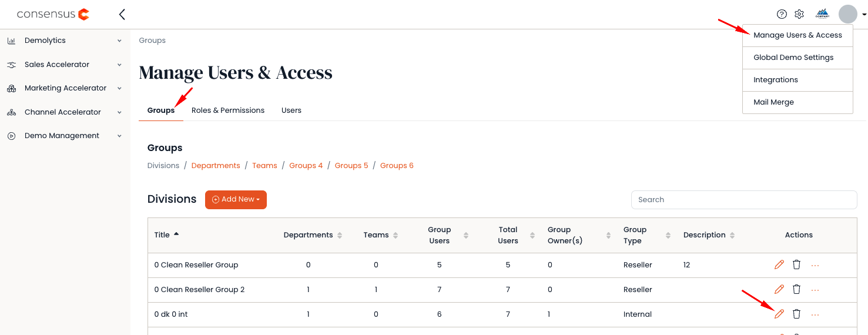This screenshot has height=335, width=868.
Task: Click the help question mark icon
Action: pos(782,14)
